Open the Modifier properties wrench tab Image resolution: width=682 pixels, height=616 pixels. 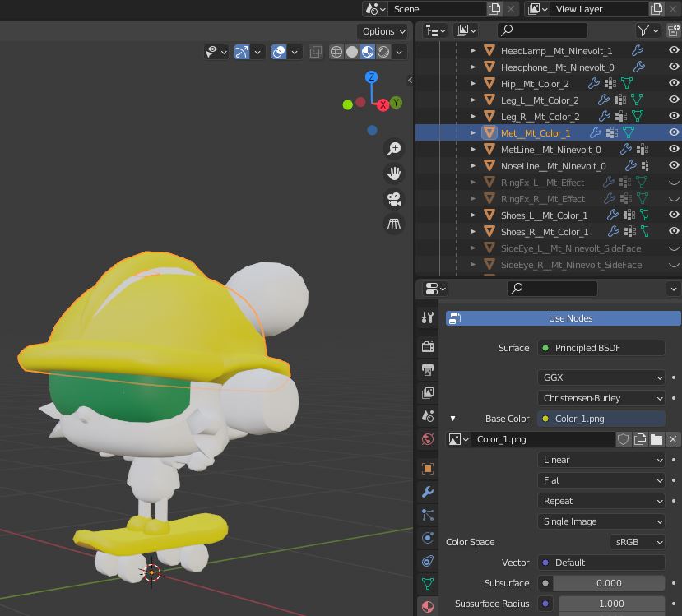tap(428, 492)
